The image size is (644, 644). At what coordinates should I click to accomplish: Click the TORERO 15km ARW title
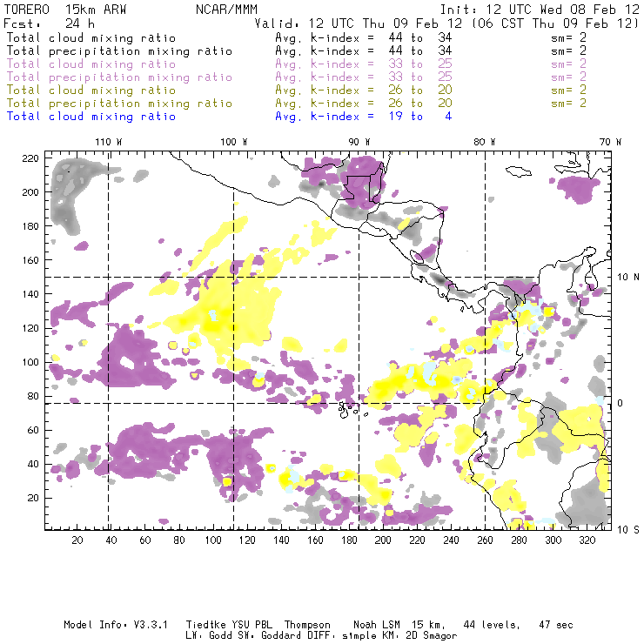65,9
